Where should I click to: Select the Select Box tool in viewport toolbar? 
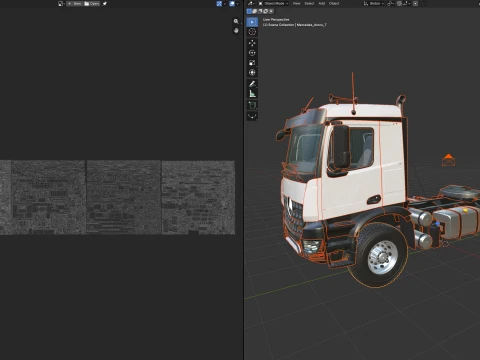pos(252,22)
